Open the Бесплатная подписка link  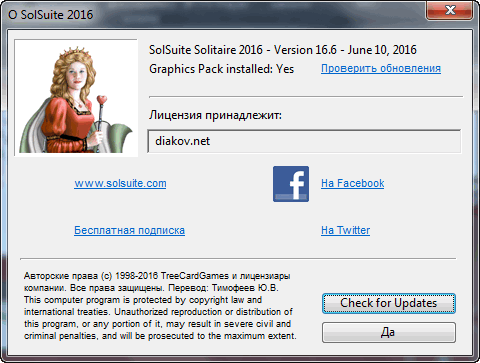click(129, 230)
